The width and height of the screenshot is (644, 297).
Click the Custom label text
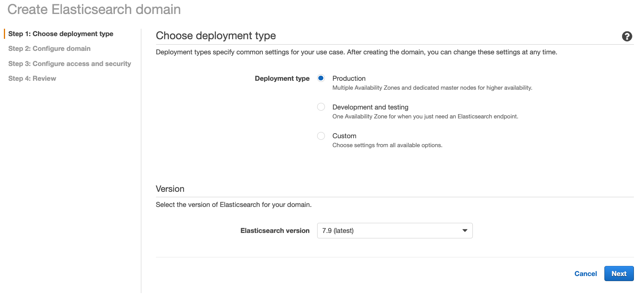click(344, 136)
